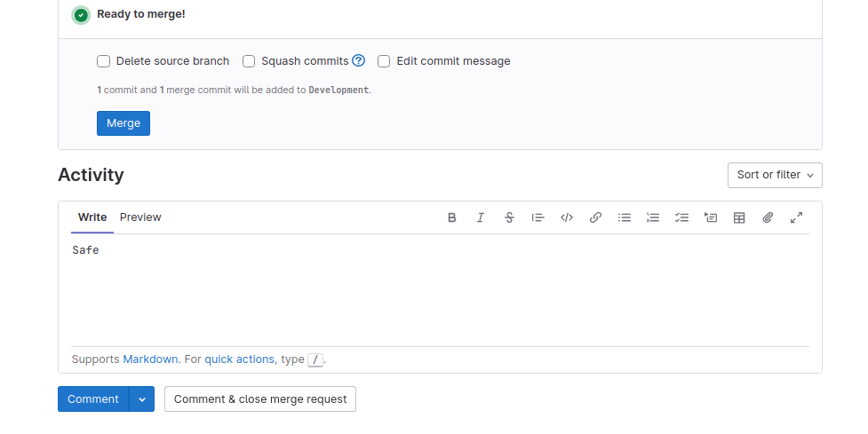868x434 pixels.
Task: Expand the Comment button dropdown arrow
Action: (142, 399)
